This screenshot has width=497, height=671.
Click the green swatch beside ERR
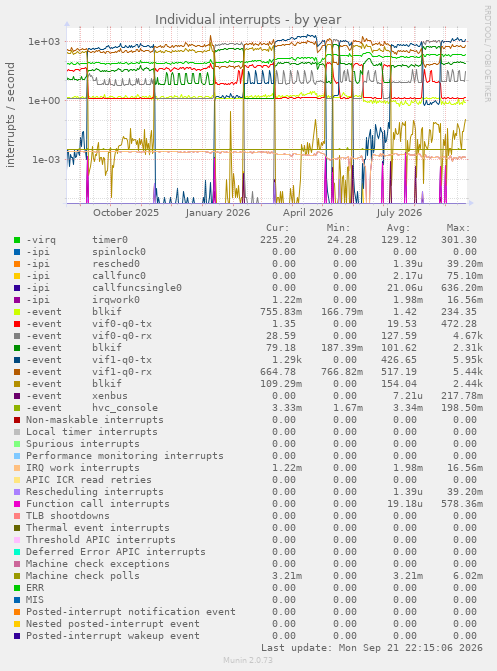17,588
